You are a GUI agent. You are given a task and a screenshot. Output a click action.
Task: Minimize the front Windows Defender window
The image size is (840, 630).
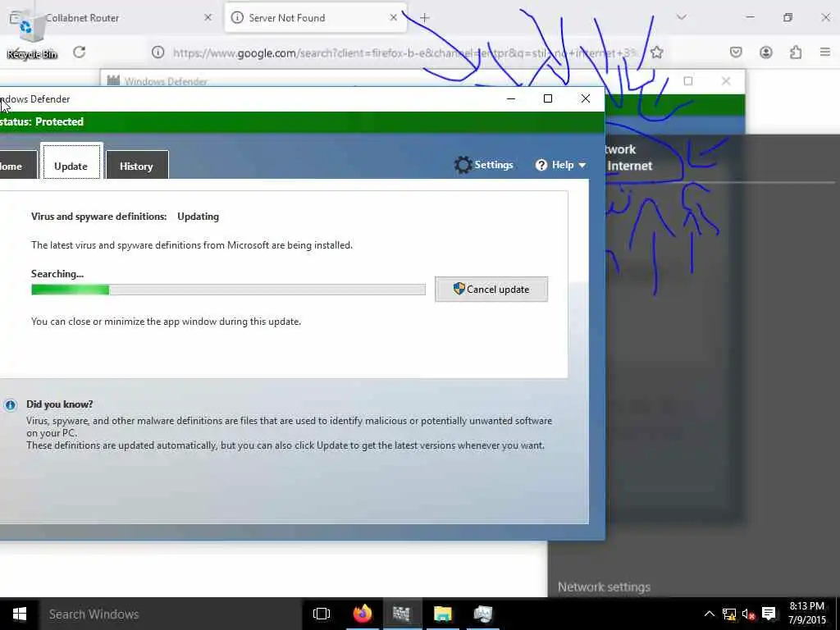pos(511,98)
